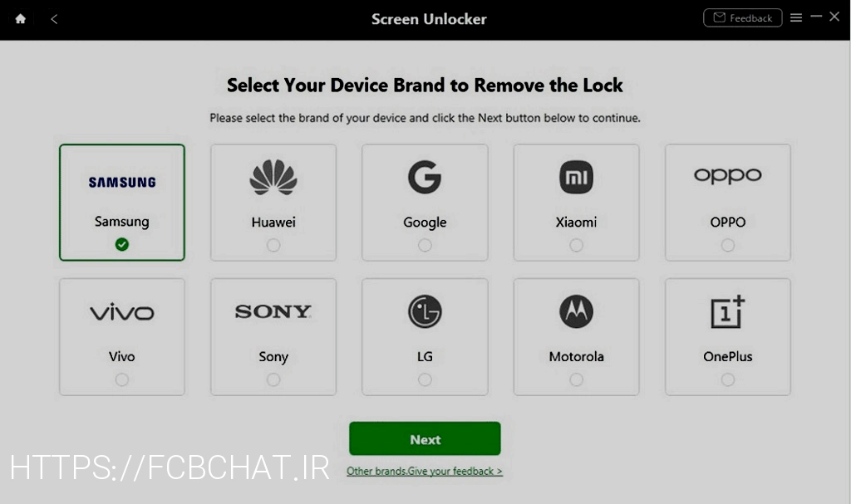Viewport: 851px width, 504px height.
Task: Click the Motorola M logo
Action: pyautogui.click(x=576, y=311)
